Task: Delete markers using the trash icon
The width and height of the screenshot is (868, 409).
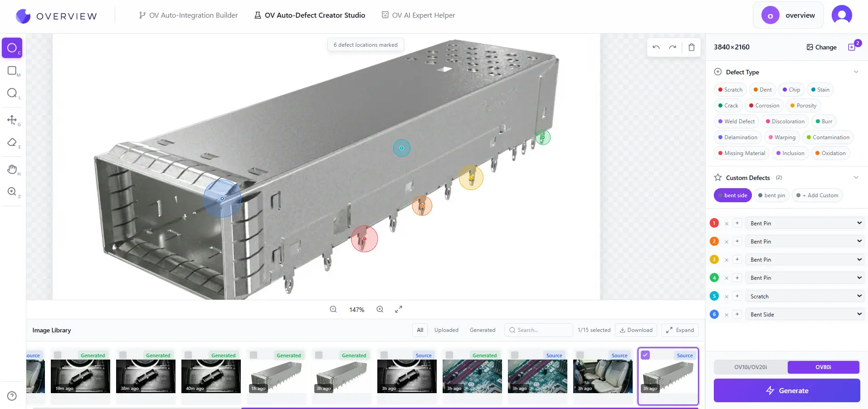Action: [x=691, y=47]
